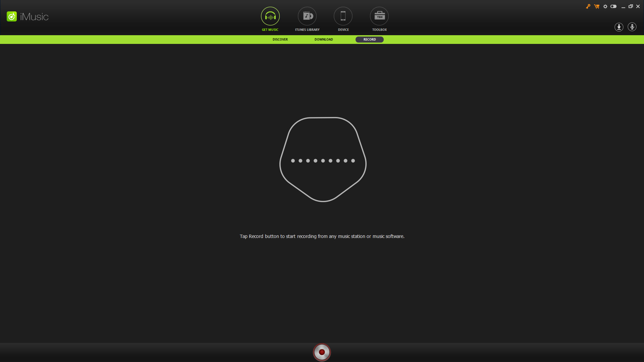Click the download arrow icon near top right
The height and width of the screenshot is (362, 644).
click(618, 27)
